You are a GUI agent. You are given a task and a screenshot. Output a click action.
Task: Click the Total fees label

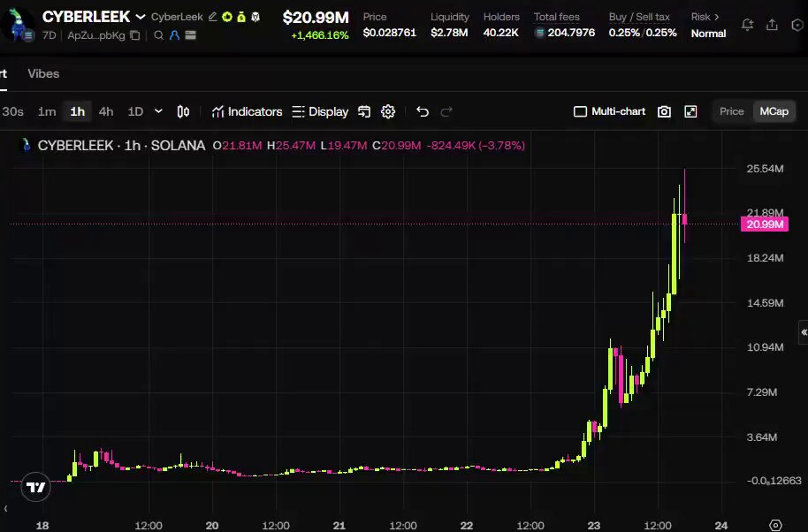pos(557,17)
